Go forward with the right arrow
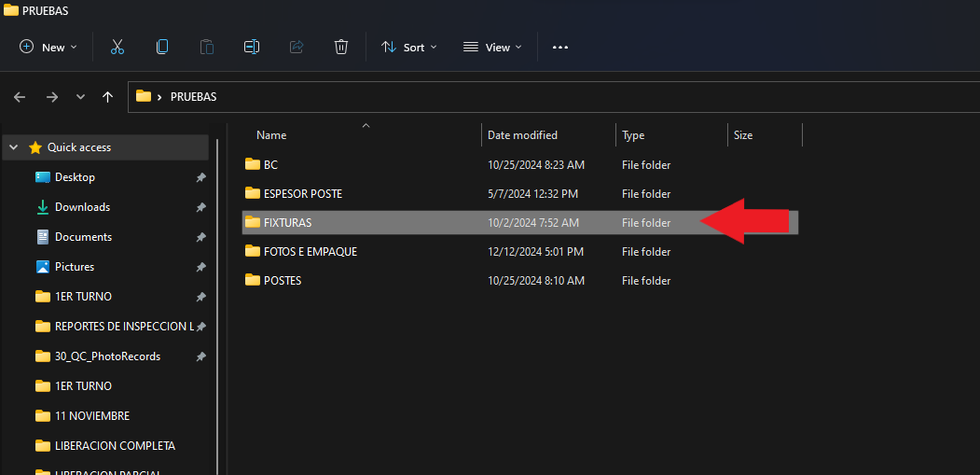The image size is (980, 475). (x=52, y=97)
